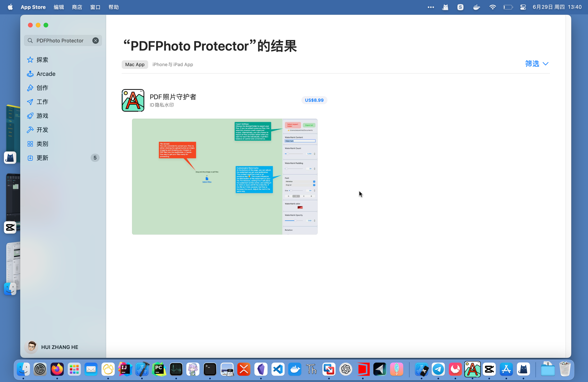Clear the PDFPhoto Protector search text
The width and height of the screenshot is (588, 382).
(96, 40)
